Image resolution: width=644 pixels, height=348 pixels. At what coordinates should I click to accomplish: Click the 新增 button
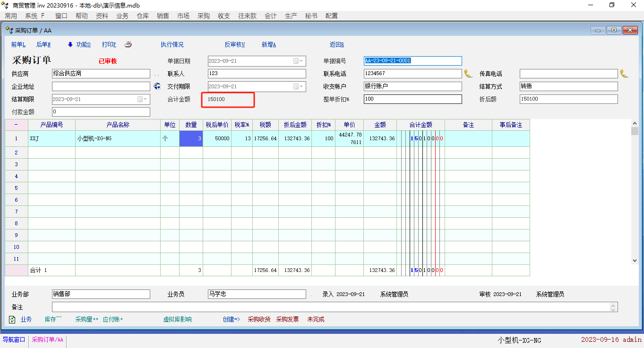click(x=268, y=45)
